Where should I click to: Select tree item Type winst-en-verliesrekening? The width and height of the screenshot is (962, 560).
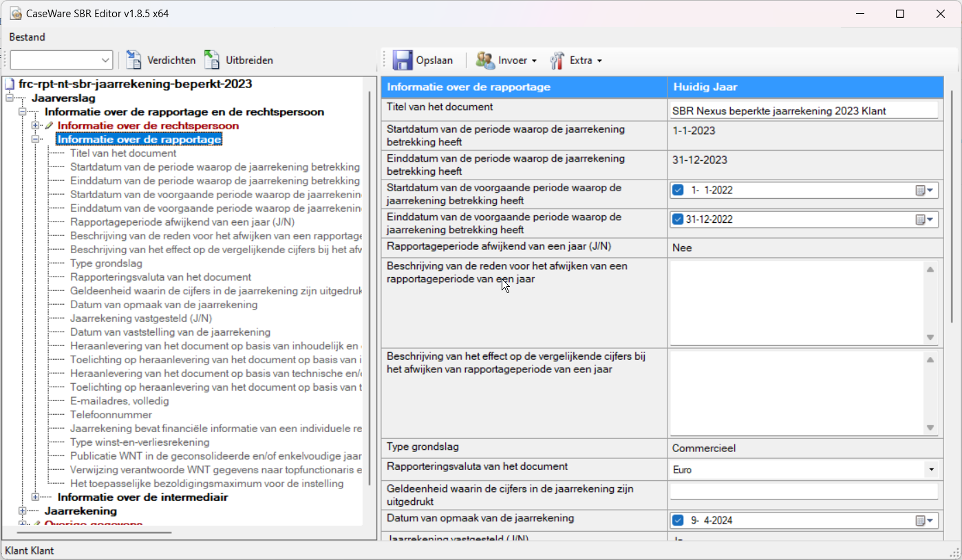pyautogui.click(x=140, y=442)
